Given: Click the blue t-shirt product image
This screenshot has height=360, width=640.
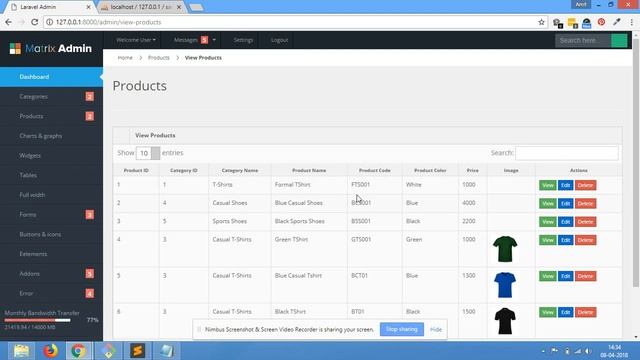Looking at the screenshot, I should 505,285.
